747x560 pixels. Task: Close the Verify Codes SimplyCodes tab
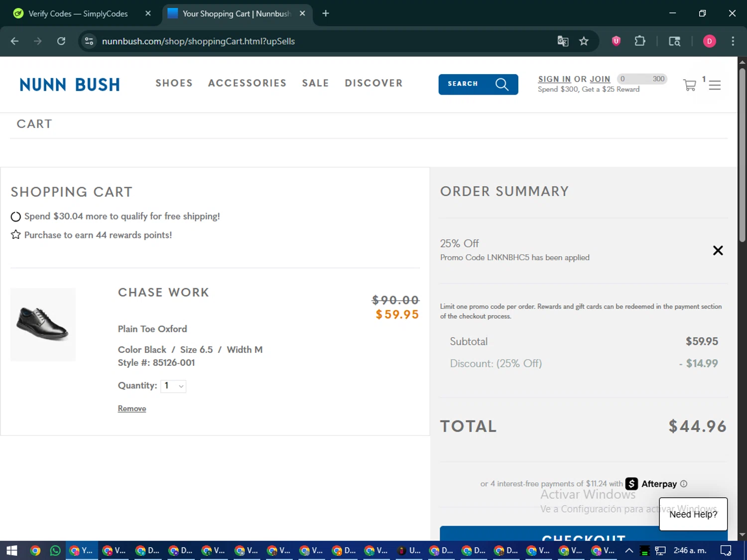[x=148, y=13]
